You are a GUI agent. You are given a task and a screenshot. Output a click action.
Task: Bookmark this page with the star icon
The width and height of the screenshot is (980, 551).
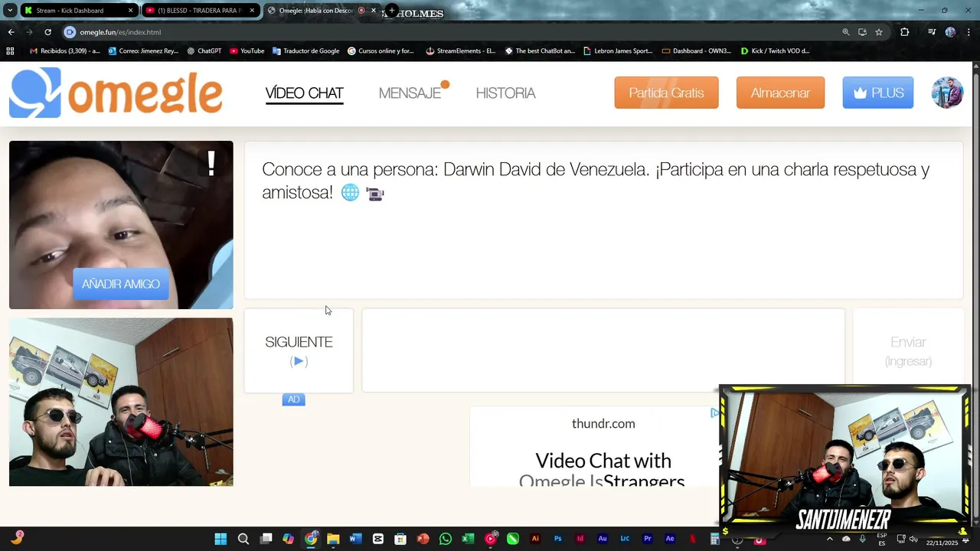click(x=879, y=32)
